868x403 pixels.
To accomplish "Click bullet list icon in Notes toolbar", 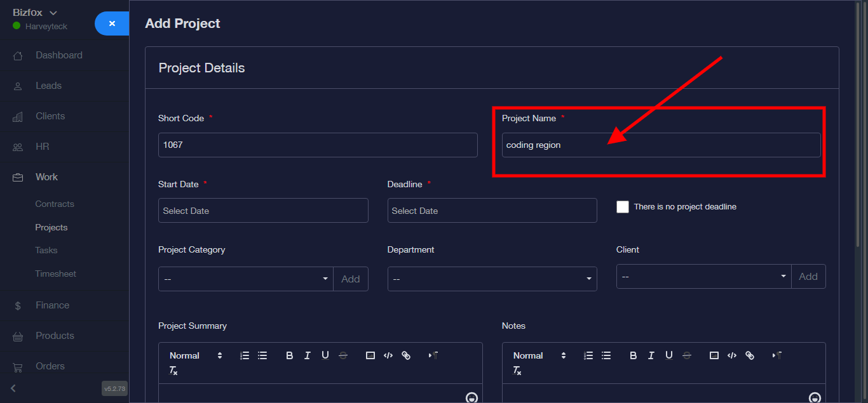I will 606,355.
